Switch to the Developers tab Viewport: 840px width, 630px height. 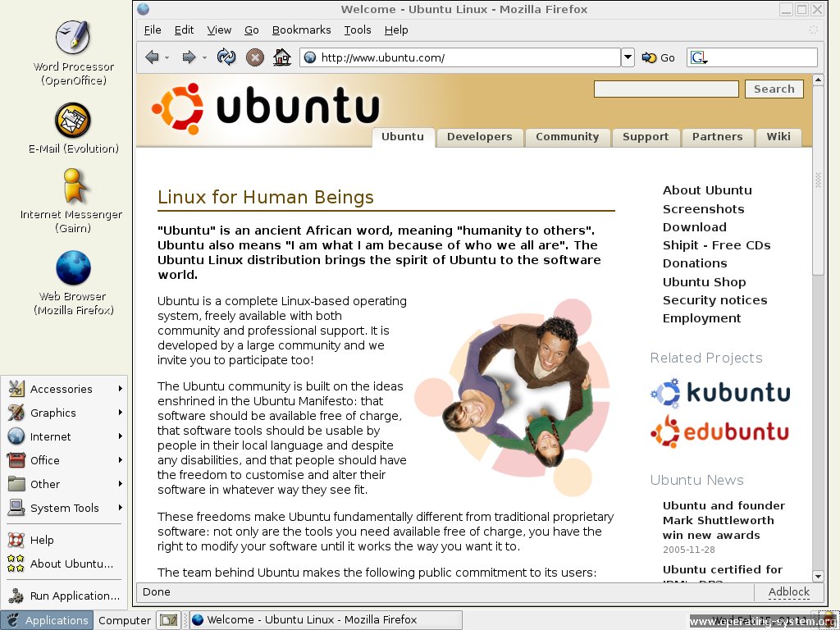point(479,137)
